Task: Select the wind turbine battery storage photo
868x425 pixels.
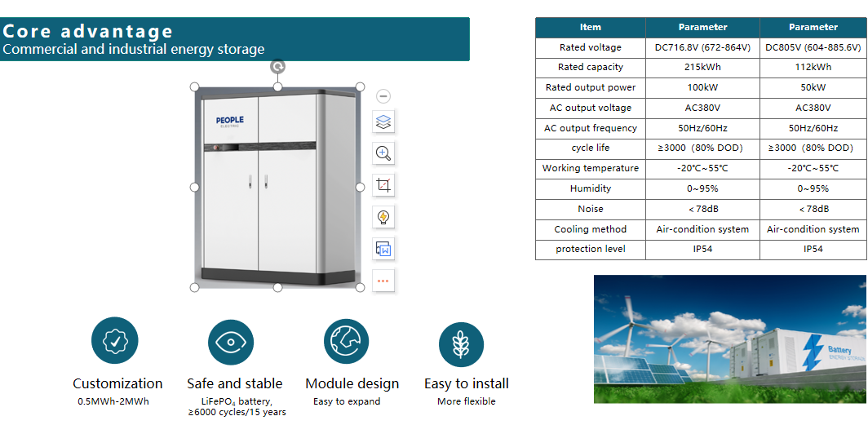Action: coord(729,339)
